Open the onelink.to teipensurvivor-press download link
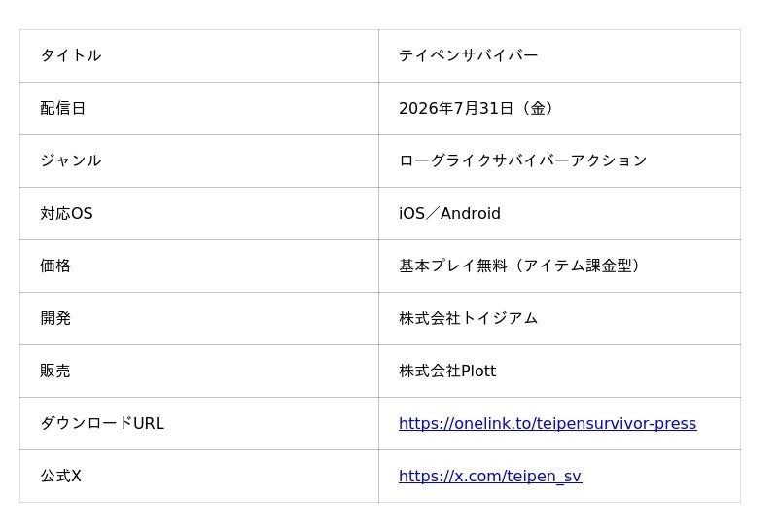Viewport: 778px width, 532px height. pyautogui.click(x=548, y=423)
